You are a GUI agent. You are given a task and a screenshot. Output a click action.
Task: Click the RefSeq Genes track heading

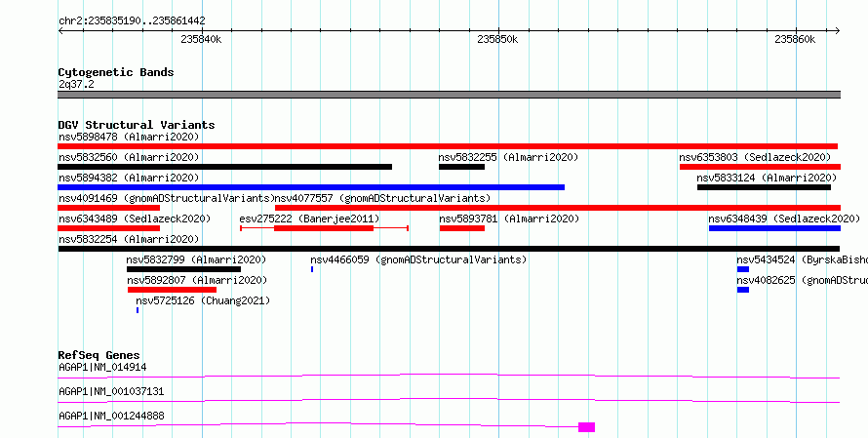[99, 355]
